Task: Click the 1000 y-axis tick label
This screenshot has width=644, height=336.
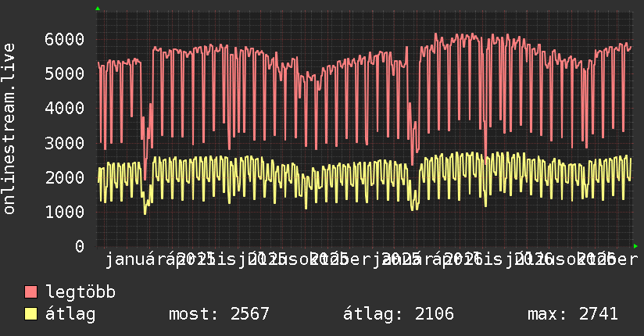Action: click(x=65, y=212)
